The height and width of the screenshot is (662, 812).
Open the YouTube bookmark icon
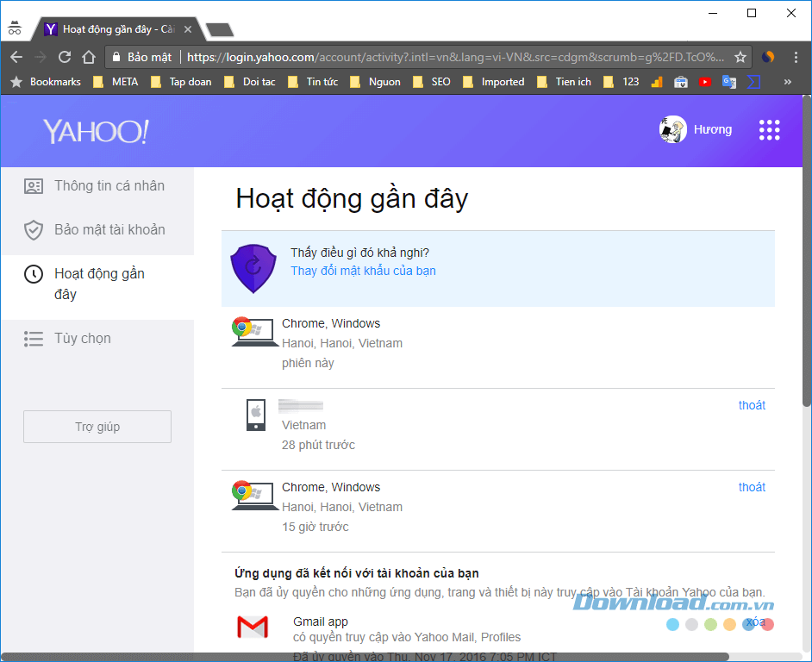tap(705, 81)
